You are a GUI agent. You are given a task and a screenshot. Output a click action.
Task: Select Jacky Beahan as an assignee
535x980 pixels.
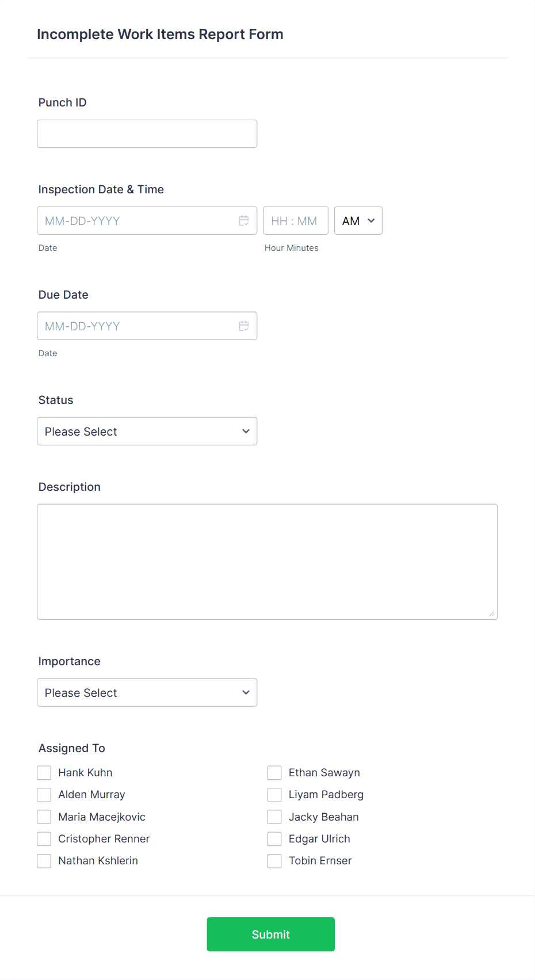(274, 817)
